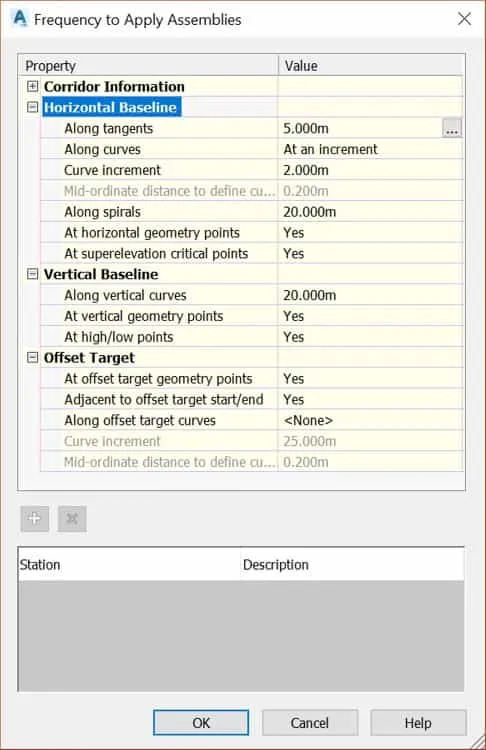Open the Along curves value dropdown
Image resolution: width=486 pixels, height=750 pixels.
pyautogui.click(x=371, y=149)
